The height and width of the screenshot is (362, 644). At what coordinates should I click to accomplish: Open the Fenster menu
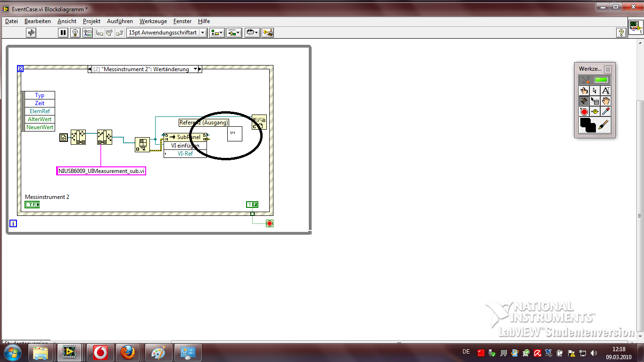(x=182, y=21)
